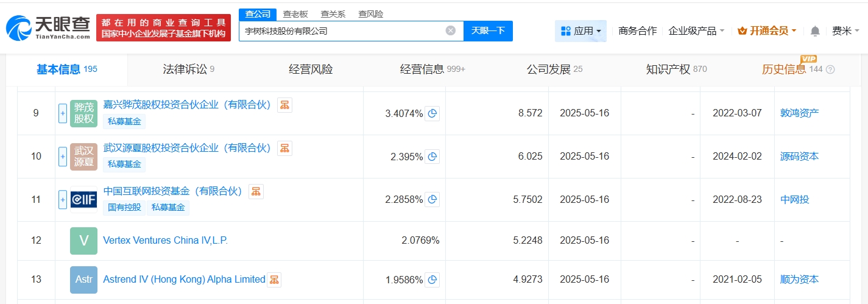Click the 天眼查 logo

(x=48, y=27)
